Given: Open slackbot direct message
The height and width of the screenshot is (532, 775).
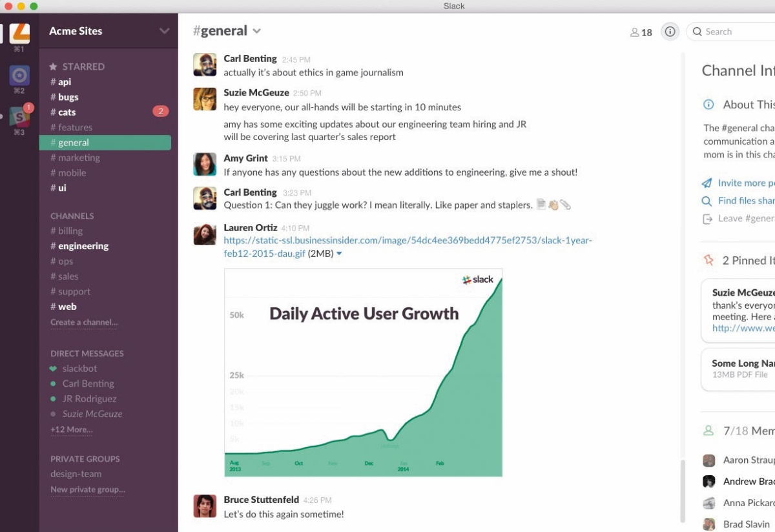Looking at the screenshot, I should pos(79,369).
